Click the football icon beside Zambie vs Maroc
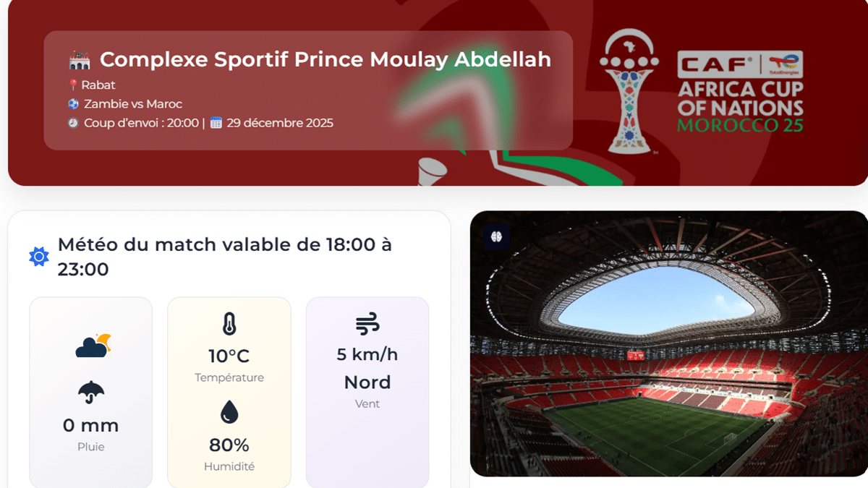Image resolution: width=868 pixels, height=488 pixels. [73, 104]
